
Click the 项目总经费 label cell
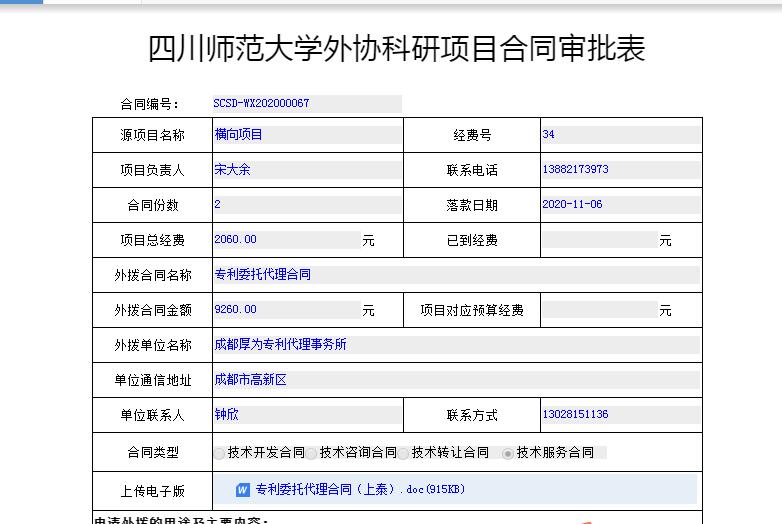[153, 240]
